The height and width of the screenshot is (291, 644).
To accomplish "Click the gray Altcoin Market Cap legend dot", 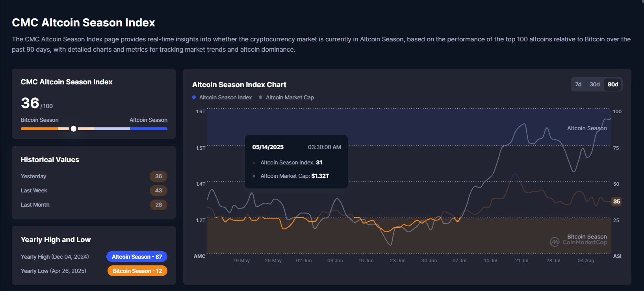I will pyautogui.click(x=260, y=97).
